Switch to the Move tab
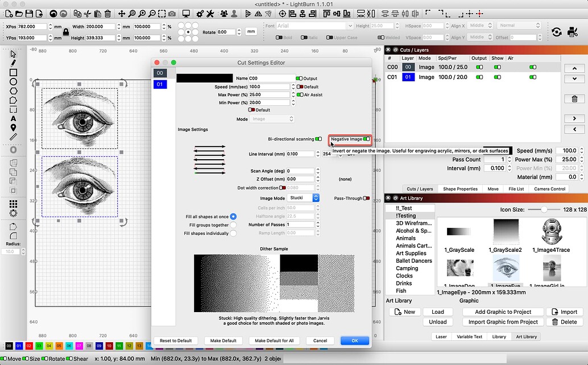This screenshot has width=588, height=365. click(493, 189)
